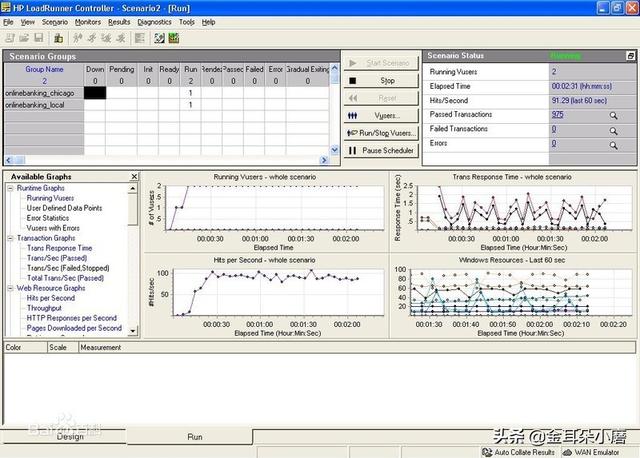Click the magnifier icon beside Errors
Viewport: 640px width, 458px height.
pos(614,144)
